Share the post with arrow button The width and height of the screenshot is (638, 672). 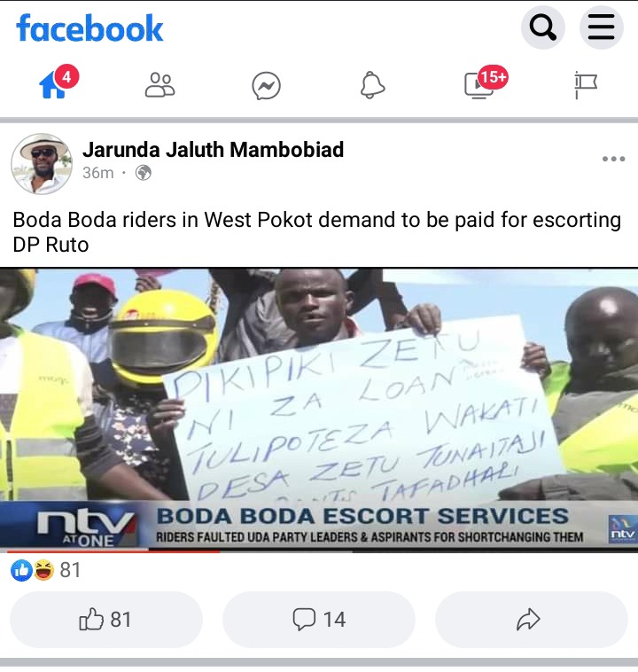pyautogui.click(x=532, y=620)
